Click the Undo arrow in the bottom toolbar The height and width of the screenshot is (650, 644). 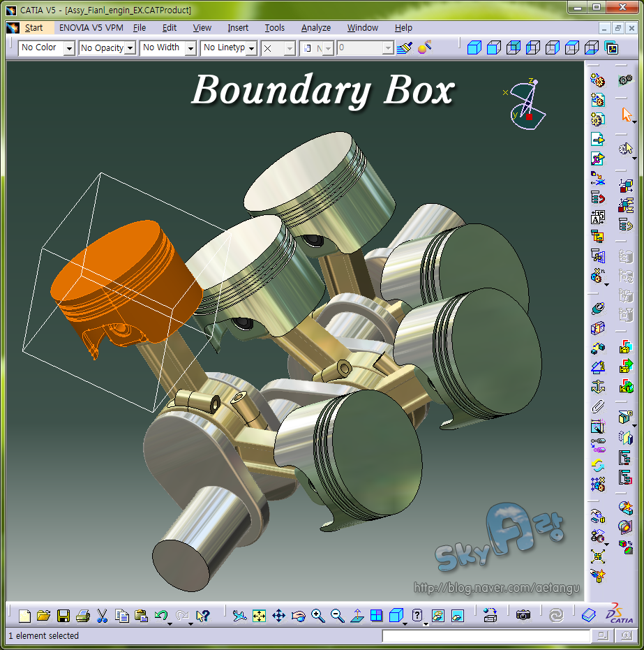[160, 614]
